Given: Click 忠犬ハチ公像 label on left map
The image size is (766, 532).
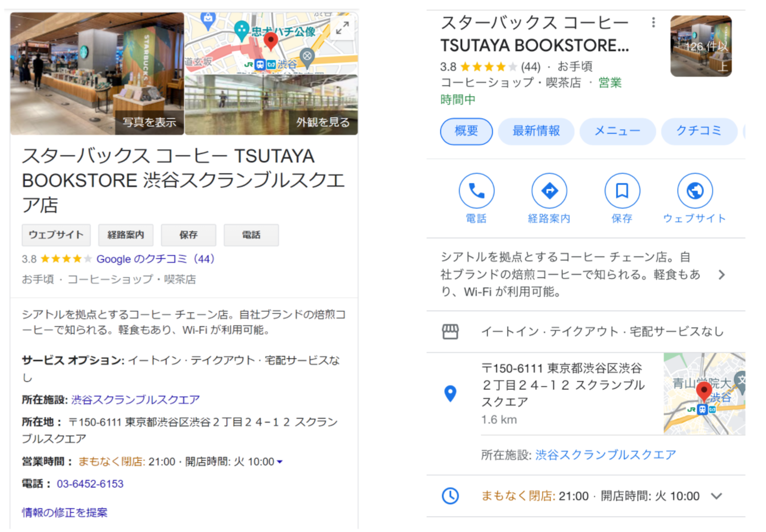Looking at the screenshot, I should coord(283,32).
